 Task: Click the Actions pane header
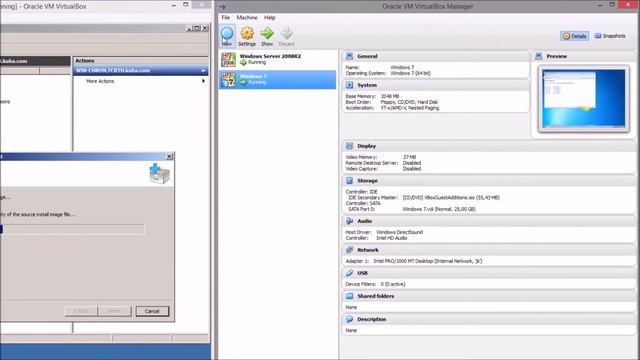141,60
